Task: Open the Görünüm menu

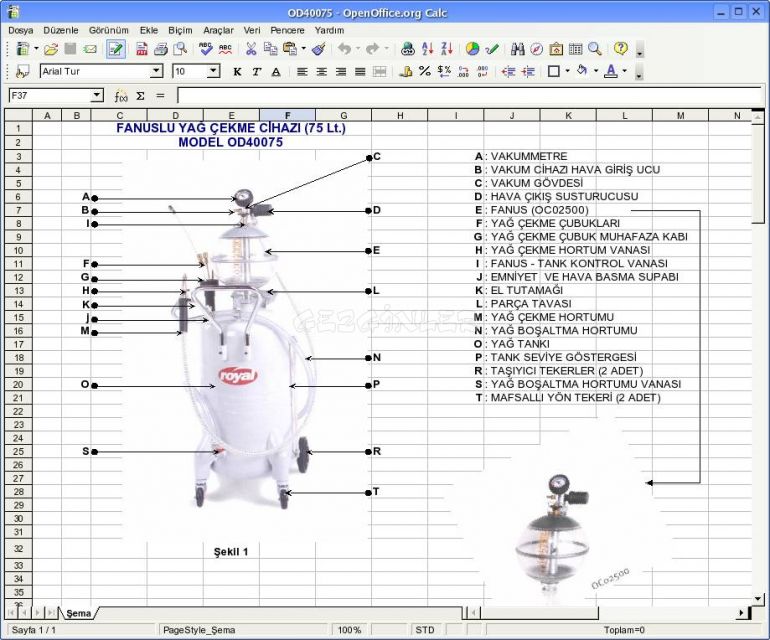Action: [x=109, y=30]
